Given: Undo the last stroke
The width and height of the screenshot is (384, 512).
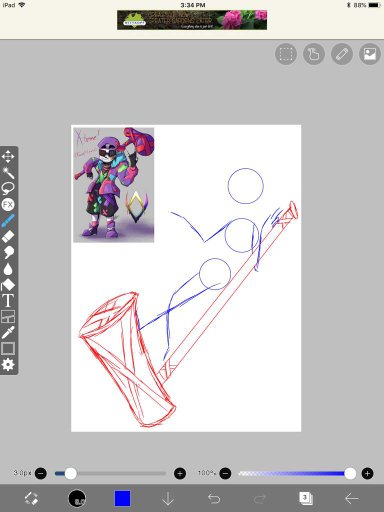Looking at the screenshot, I should (214, 499).
